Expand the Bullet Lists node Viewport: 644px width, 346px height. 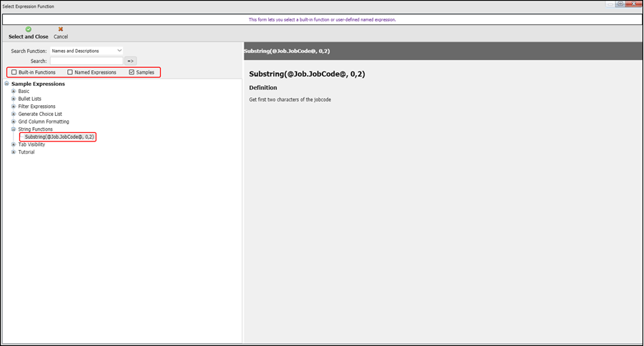point(14,99)
